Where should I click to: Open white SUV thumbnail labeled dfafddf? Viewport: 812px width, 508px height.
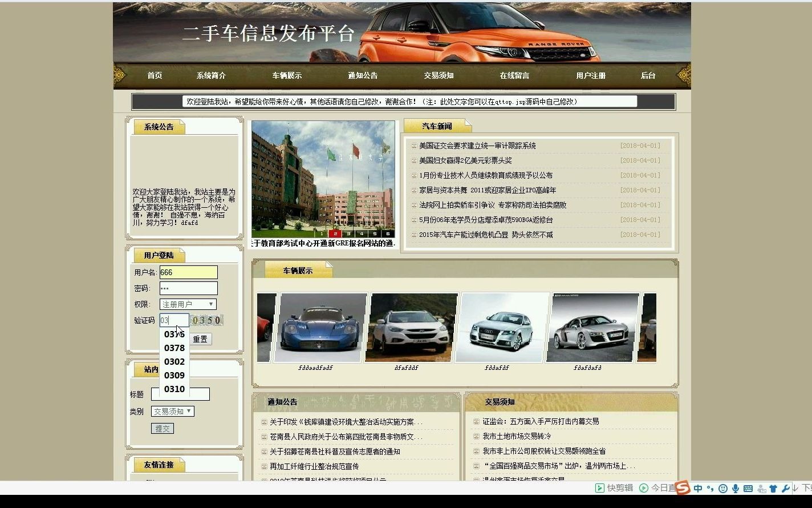click(412, 328)
